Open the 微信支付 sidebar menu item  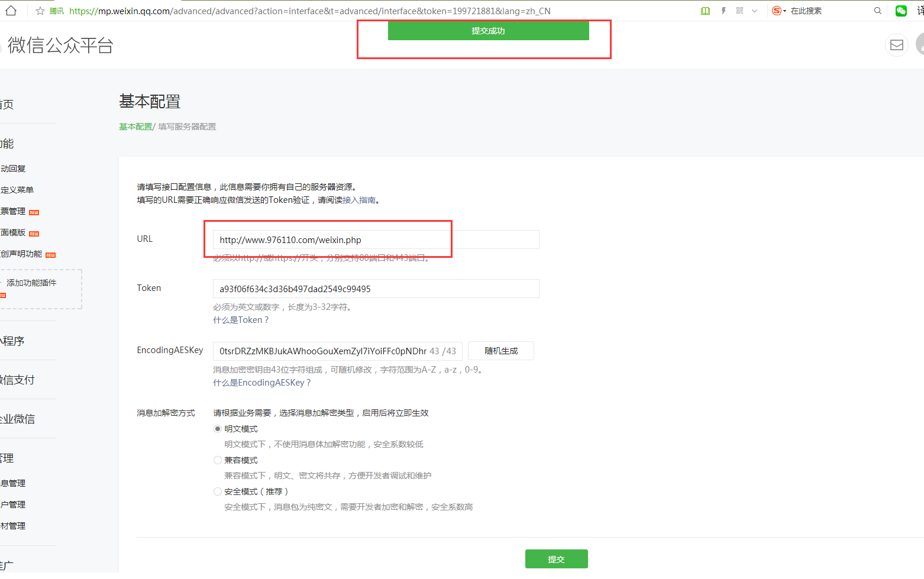pyautogui.click(x=18, y=380)
